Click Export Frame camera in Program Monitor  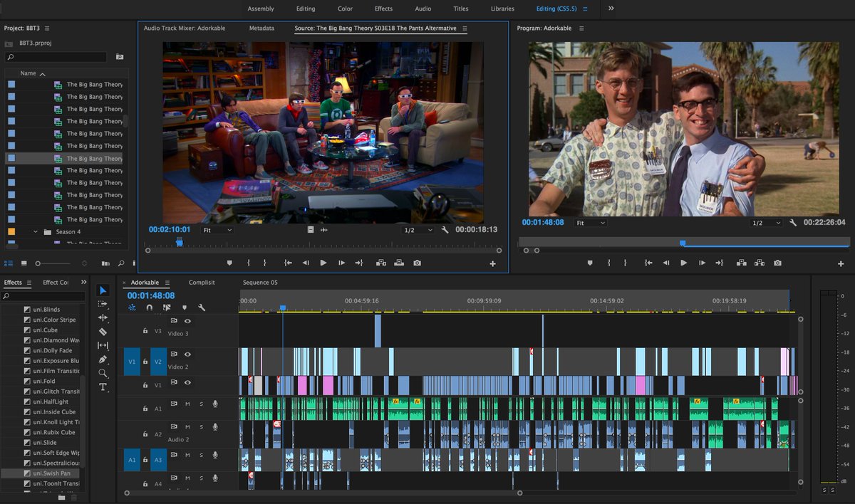coord(777,263)
